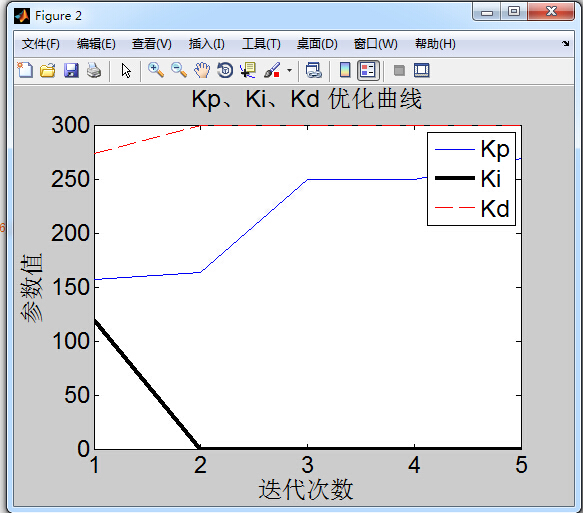Open the 工具(T) menu

coord(261,44)
